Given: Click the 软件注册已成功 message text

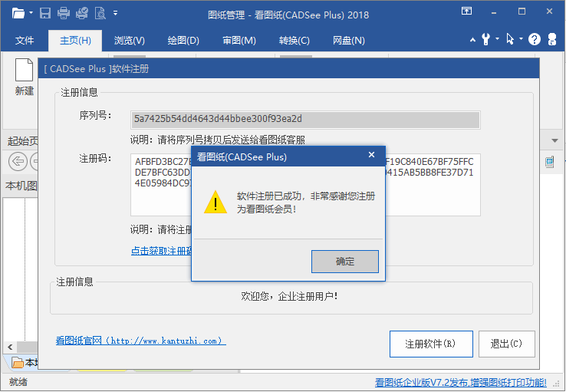Looking at the screenshot, I should tap(305, 203).
